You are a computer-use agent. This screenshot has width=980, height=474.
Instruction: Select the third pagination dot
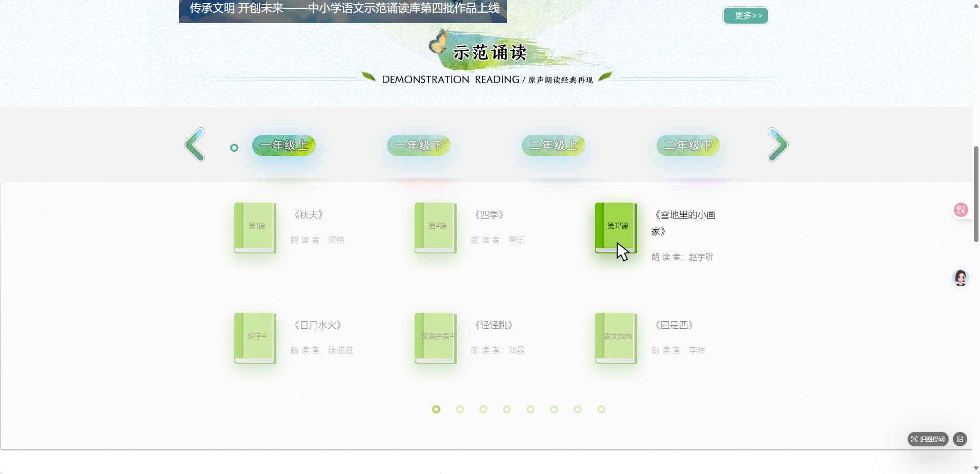(x=483, y=409)
